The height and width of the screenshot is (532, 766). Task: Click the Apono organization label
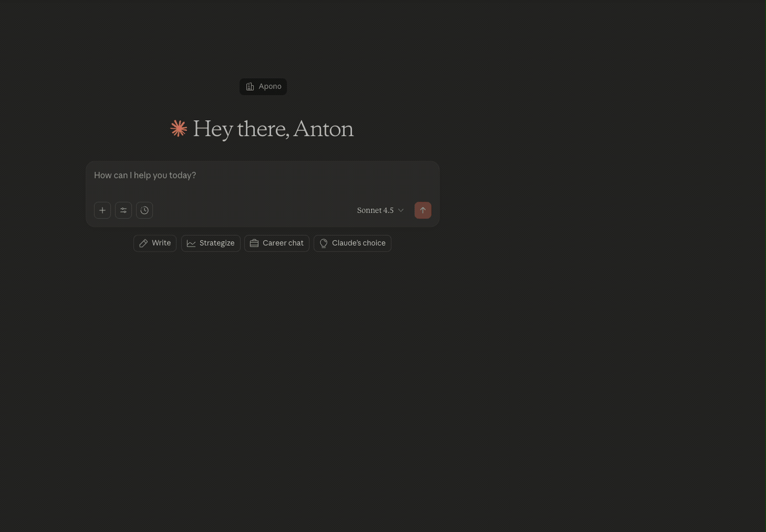270,87
